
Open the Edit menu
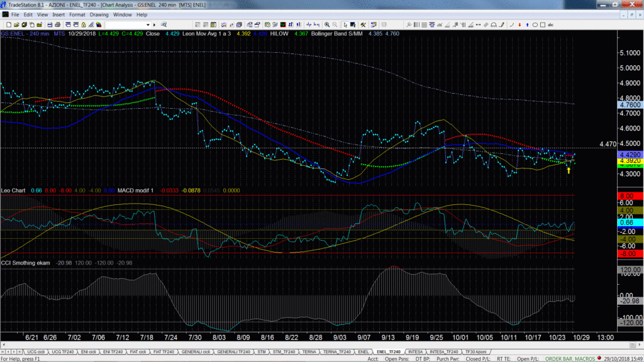(x=28, y=15)
